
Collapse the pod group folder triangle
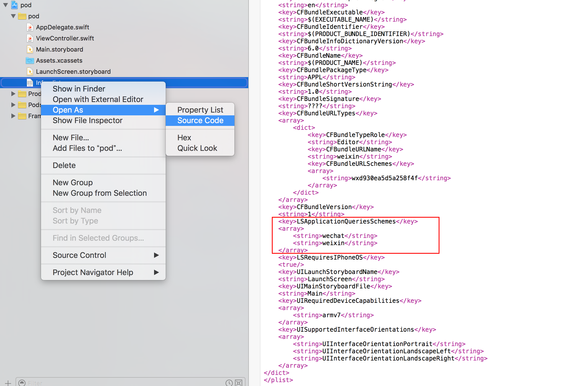[13, 16]
